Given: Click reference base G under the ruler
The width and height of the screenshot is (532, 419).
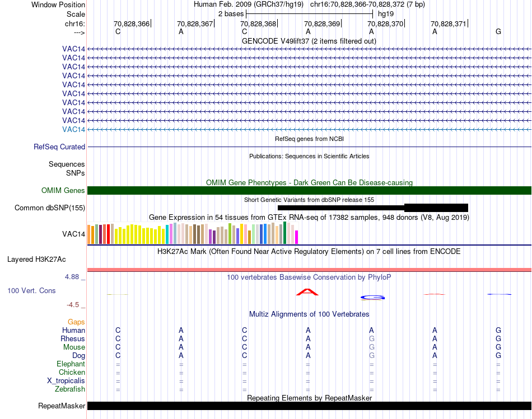Looking at the screenshot, I should point(498,31).
